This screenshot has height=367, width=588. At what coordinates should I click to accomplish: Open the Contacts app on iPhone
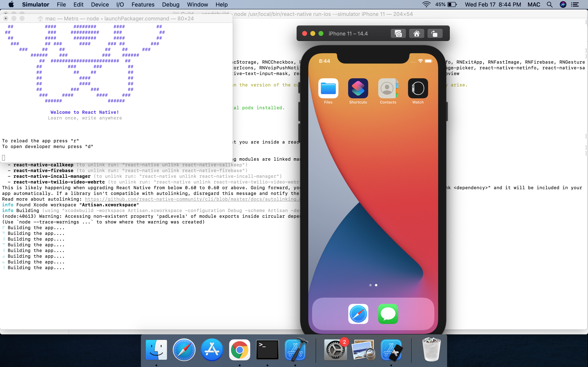point(388,88)
